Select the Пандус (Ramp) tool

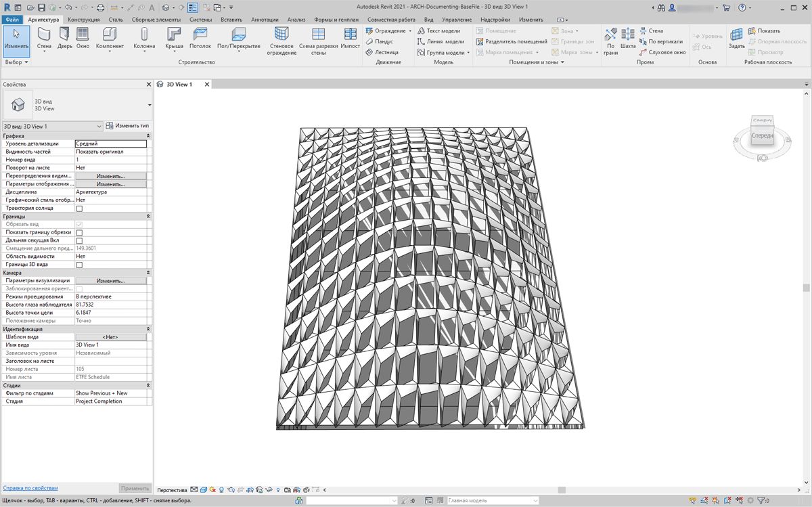click(380, 41)
